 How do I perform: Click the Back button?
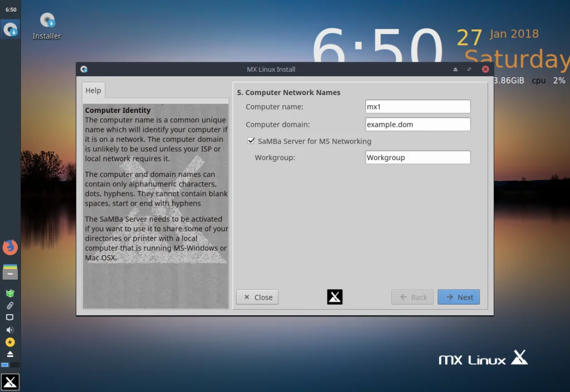tap(412, 297)
